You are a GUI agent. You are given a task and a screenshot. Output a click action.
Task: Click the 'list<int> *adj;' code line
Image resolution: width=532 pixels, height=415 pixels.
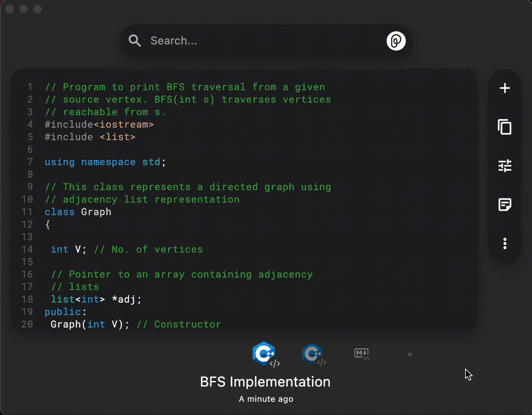click(96, 299)
